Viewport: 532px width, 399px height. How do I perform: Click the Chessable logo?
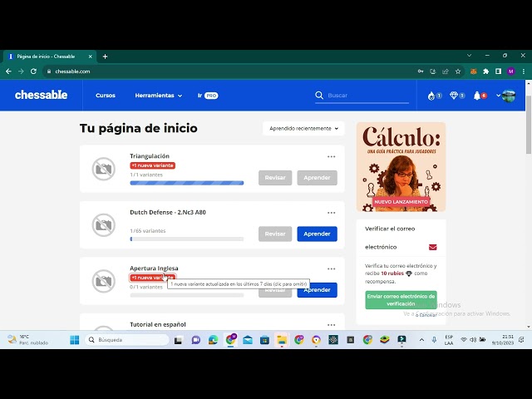41,95
